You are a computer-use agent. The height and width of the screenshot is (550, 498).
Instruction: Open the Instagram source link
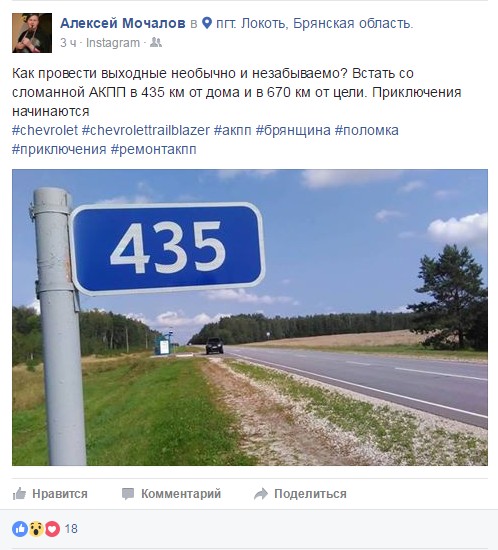(x=113, y=43)
